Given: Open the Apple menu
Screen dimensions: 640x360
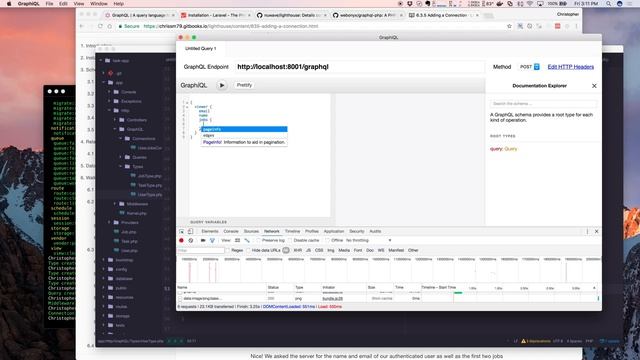Looking at the screenshot, I should click(x=9, y=4).
